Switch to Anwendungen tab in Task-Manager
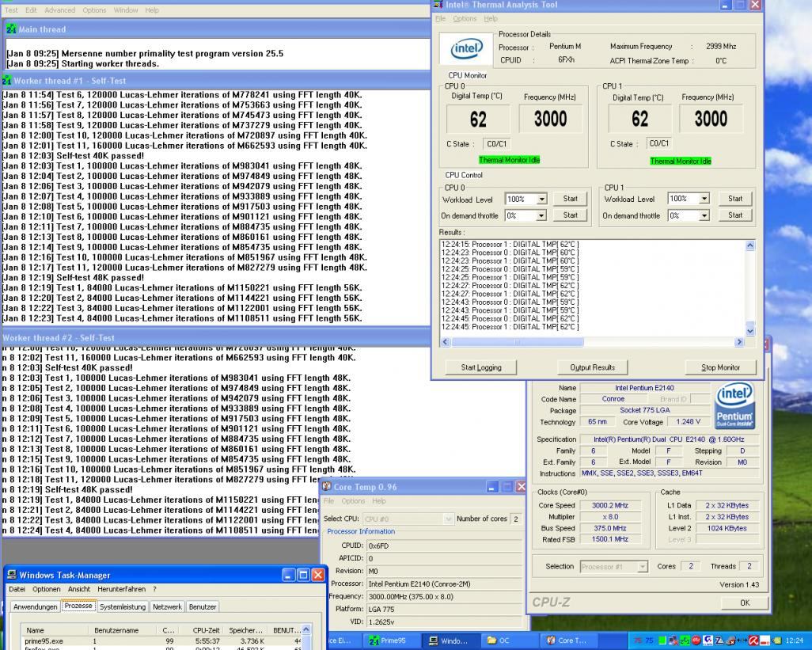 click(35, 606)
